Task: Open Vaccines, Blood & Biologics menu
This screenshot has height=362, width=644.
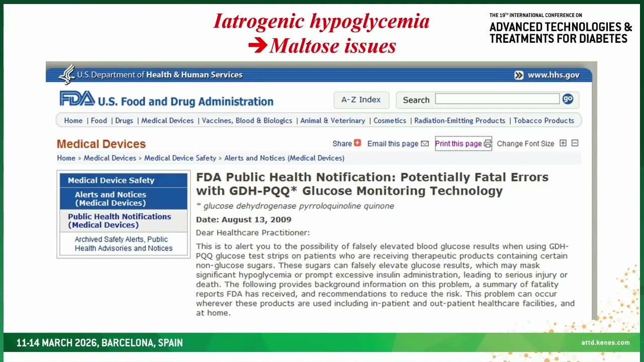Action: (x=247, y=121)
